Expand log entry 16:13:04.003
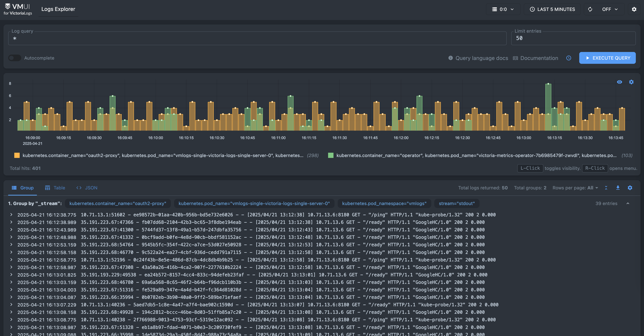644x336 pixels. [11, 290]
